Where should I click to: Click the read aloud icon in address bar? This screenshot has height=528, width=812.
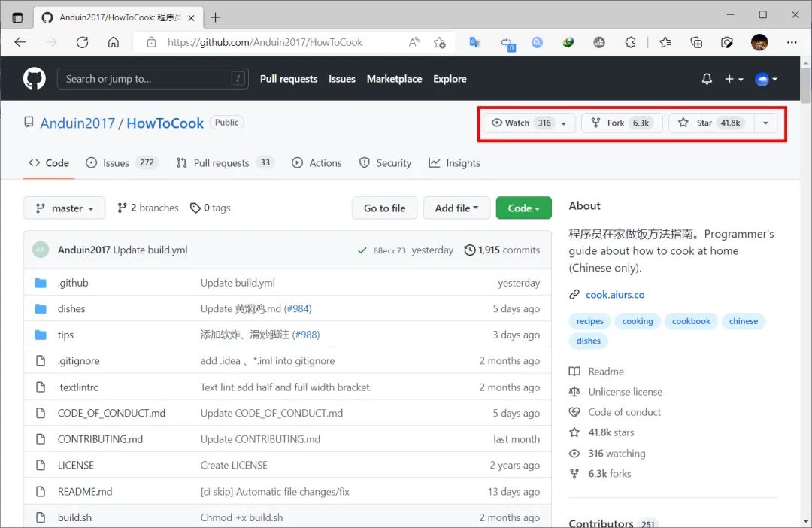coord(414,42)
